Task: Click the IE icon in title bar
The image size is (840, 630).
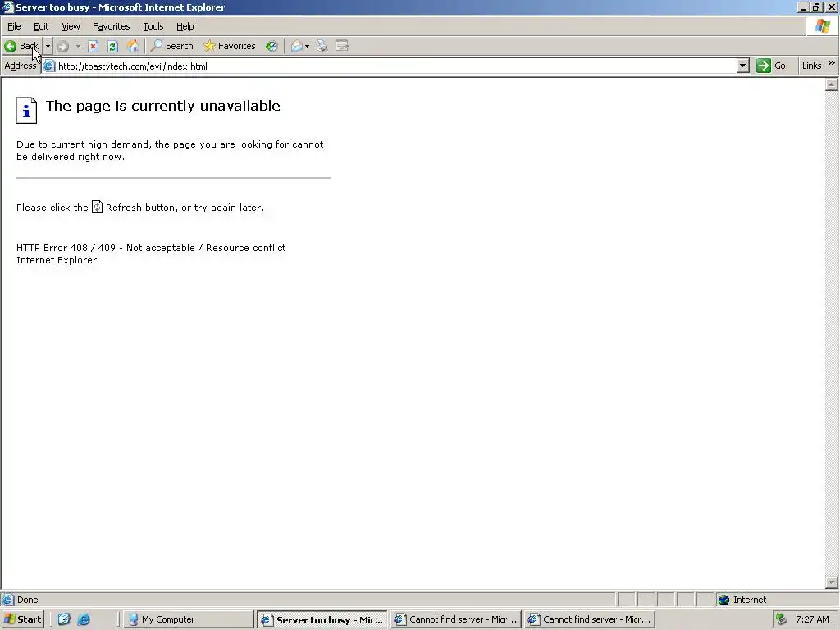Action: (7, 7)
